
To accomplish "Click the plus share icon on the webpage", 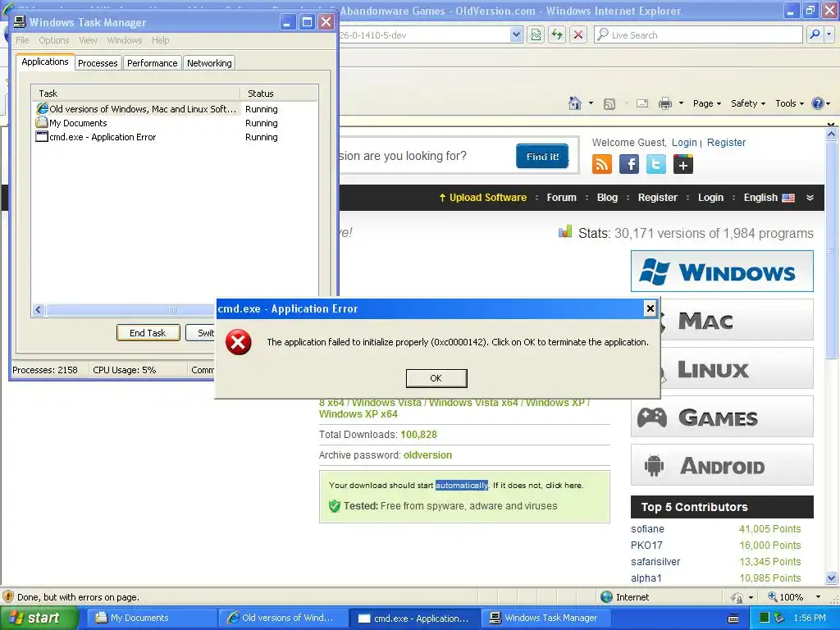I will [683, 164].
